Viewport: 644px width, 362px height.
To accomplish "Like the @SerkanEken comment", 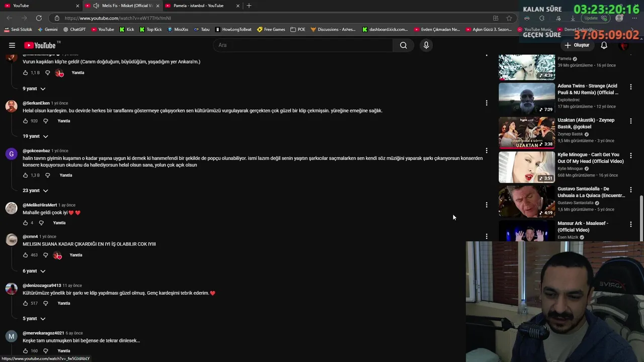I will (25, 121).
